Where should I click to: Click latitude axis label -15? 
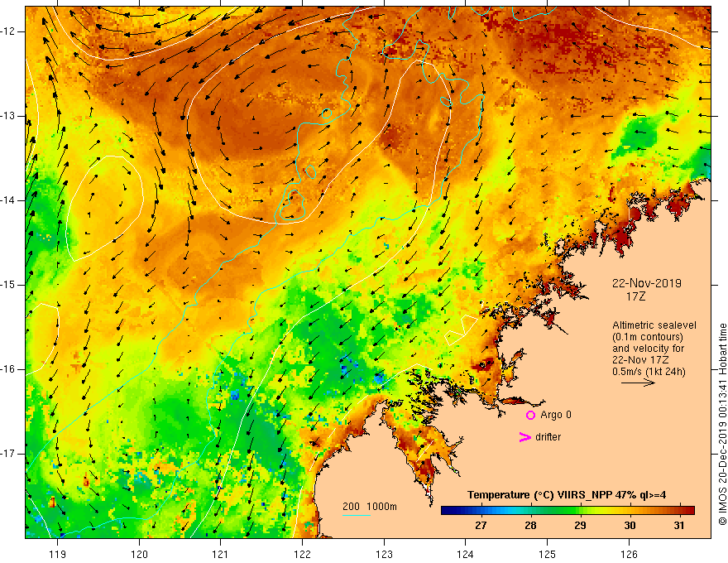pos(9,285)
